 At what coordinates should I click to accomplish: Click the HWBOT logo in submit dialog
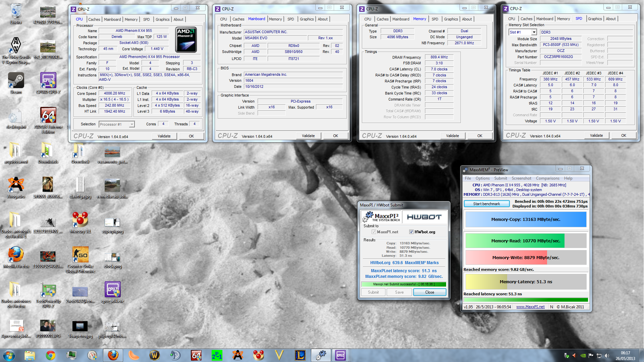click(424, 217)
